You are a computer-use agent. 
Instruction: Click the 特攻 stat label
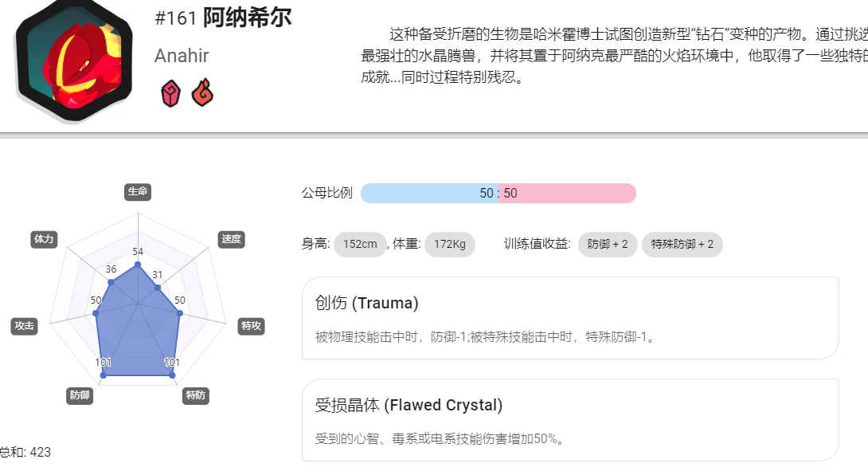coord(251,326)
